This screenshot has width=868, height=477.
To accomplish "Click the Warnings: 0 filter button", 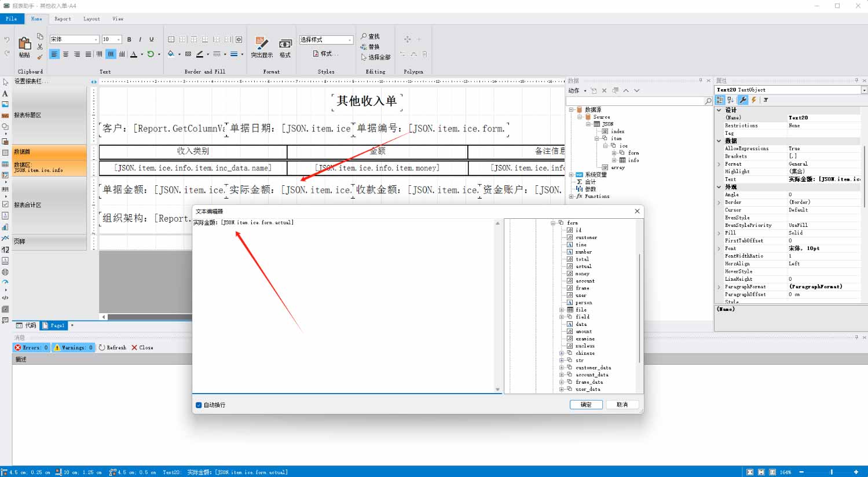I will click(73, 347).
